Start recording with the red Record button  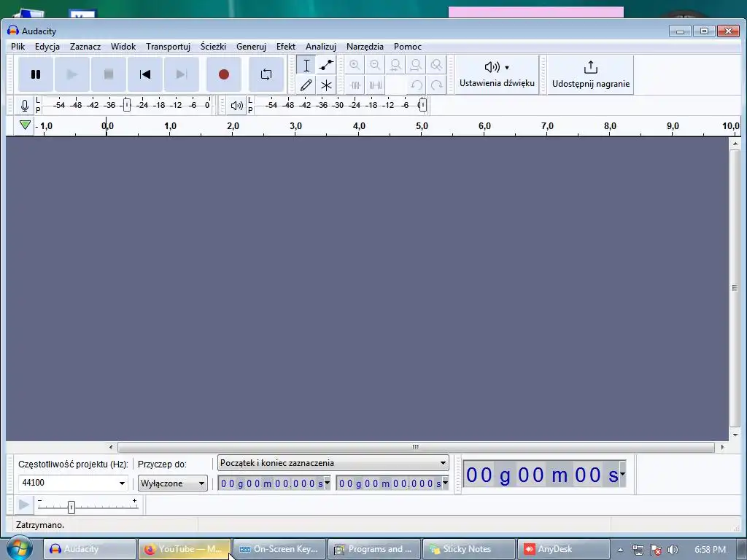[224, 74]
